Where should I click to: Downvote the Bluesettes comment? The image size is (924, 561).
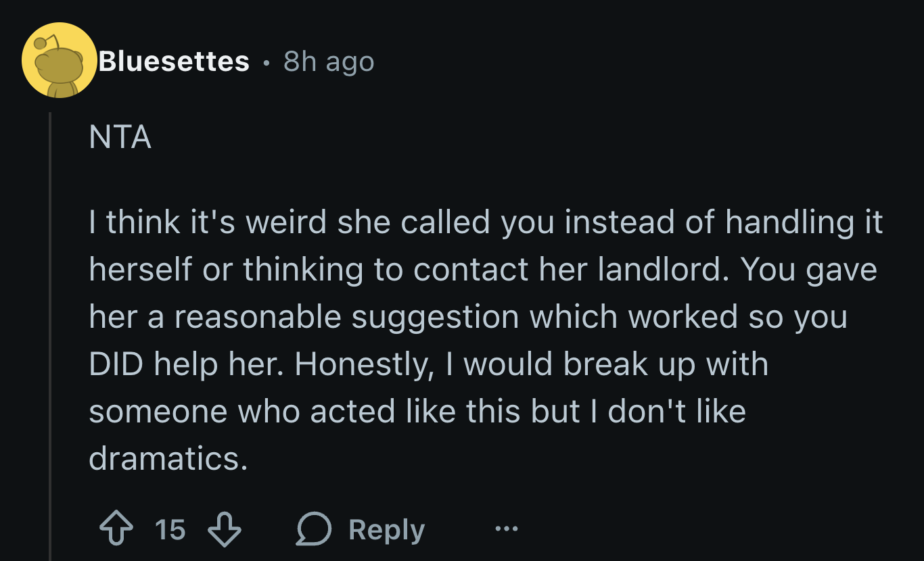click(224, 530)
